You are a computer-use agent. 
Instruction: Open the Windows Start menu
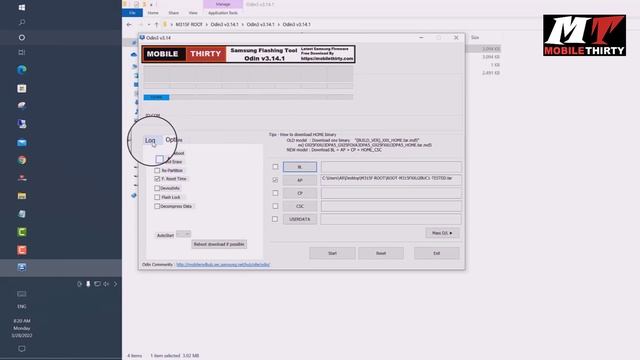click(22, 7)
